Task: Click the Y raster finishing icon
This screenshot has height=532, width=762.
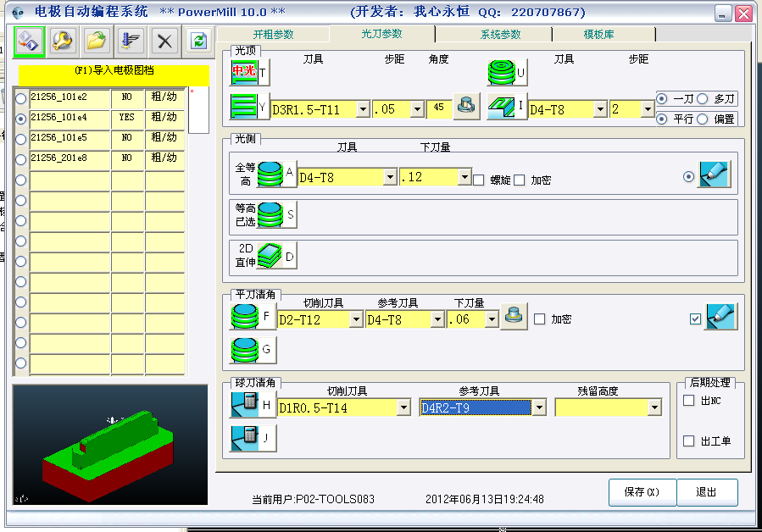Action: click(249, 107)
